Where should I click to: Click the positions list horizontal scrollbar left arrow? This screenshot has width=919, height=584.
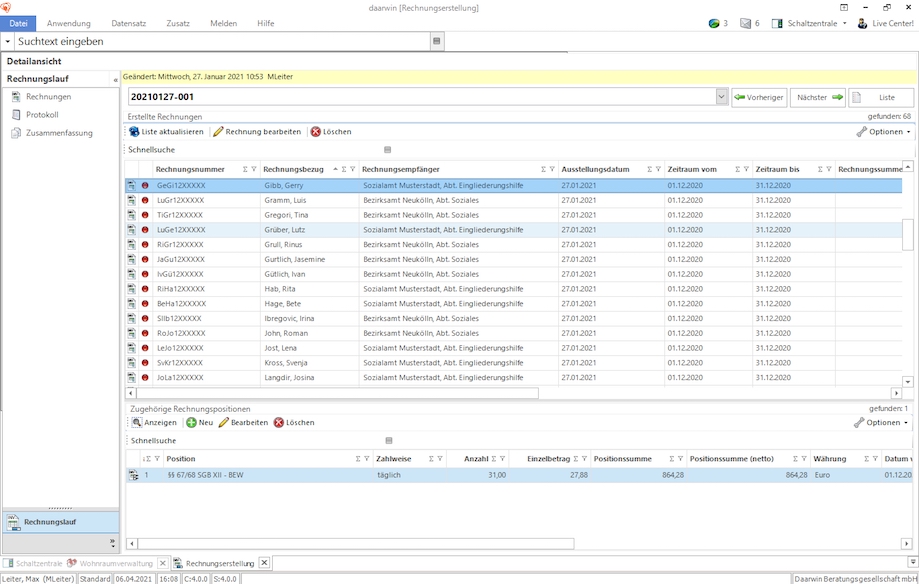(x=132, y=544)
